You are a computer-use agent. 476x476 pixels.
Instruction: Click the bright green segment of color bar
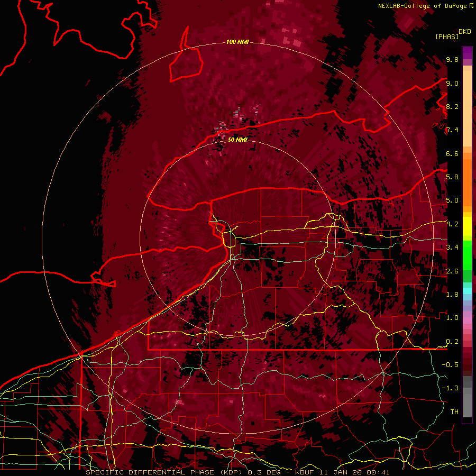(467, 257)
